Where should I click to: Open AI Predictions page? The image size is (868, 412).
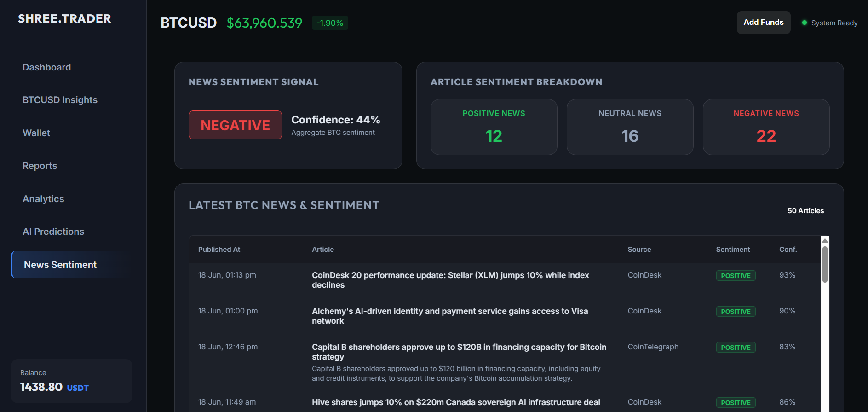tap(53, 232)
